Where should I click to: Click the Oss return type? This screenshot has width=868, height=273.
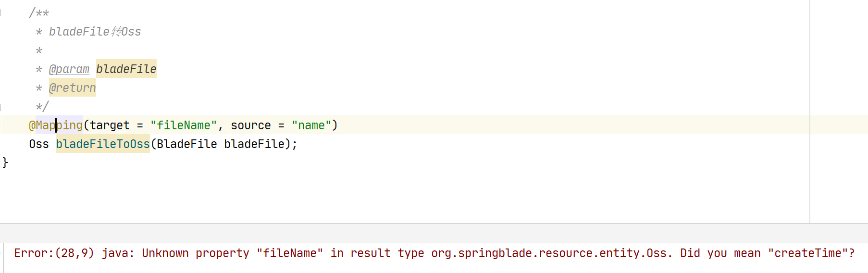click(x=39, y=144)
